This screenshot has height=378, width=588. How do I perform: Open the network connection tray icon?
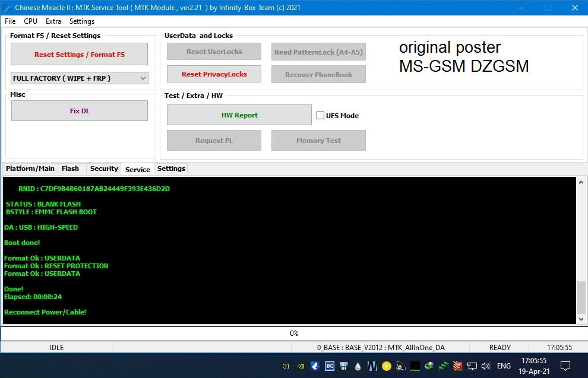click(x=472, y=366)
